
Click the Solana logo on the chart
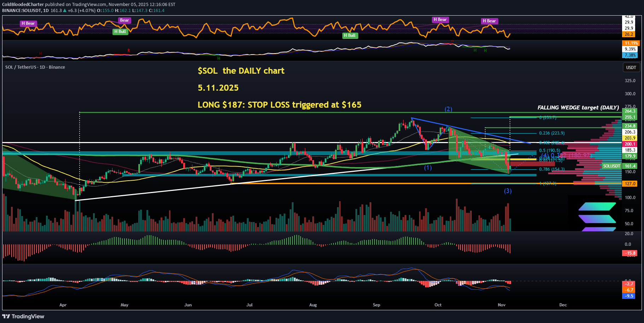point(597,217)
